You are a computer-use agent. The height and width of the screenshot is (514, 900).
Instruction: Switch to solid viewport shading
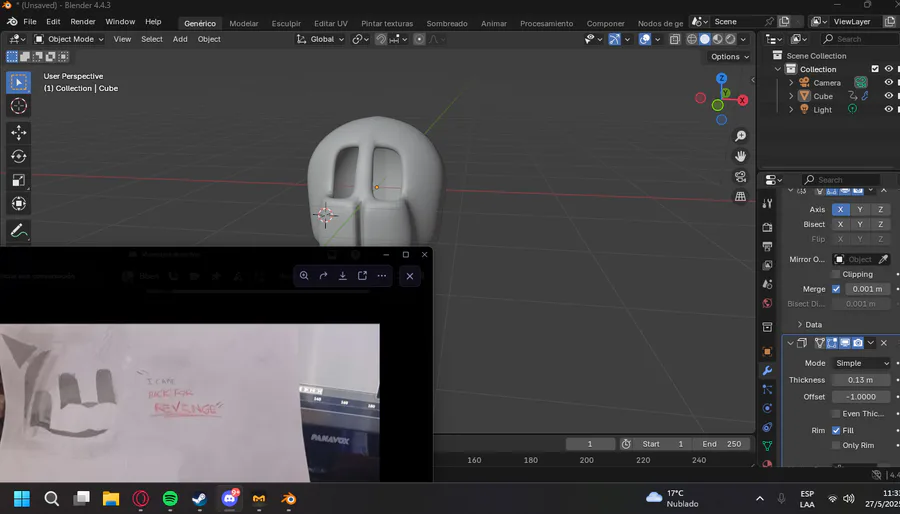[x=705, y=39]
